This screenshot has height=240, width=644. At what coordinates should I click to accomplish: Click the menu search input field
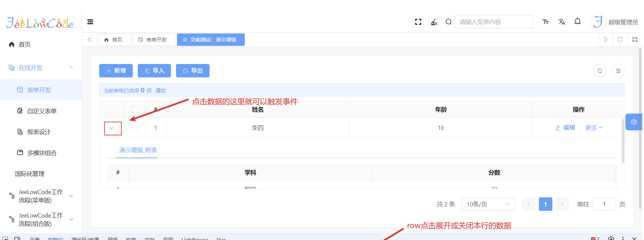click(493, 22)
